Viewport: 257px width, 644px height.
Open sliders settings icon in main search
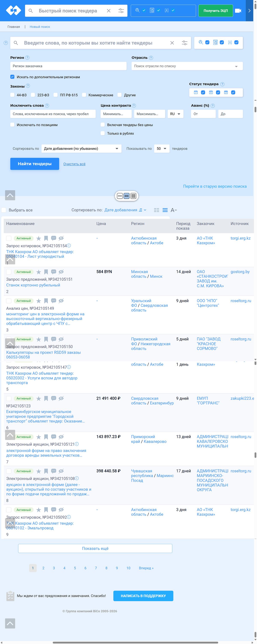tap(184, 43)
